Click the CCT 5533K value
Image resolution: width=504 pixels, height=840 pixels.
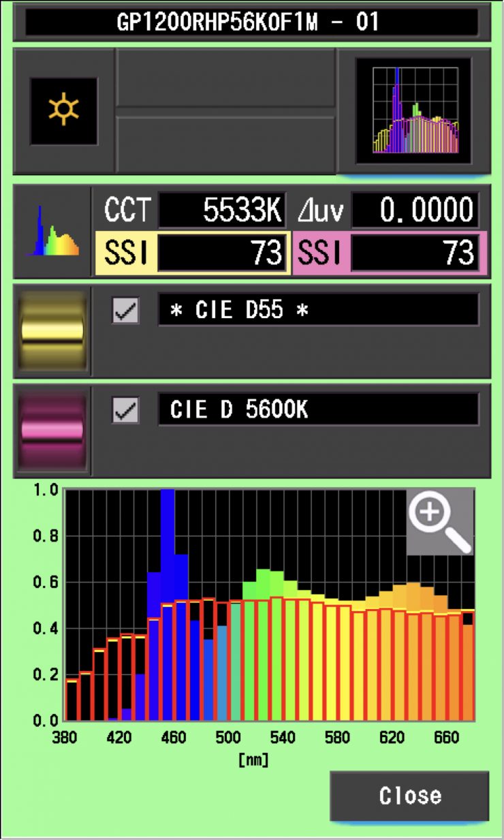pyautogui.click(x=221, y=211)
